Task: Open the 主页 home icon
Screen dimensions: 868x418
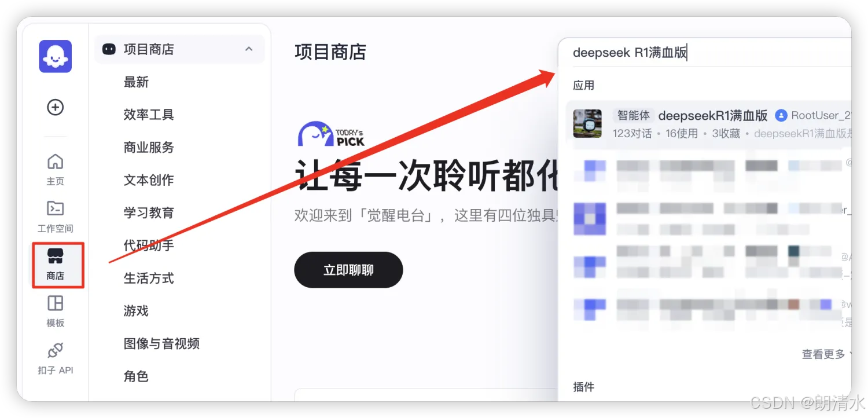Action: click(56, 161)
